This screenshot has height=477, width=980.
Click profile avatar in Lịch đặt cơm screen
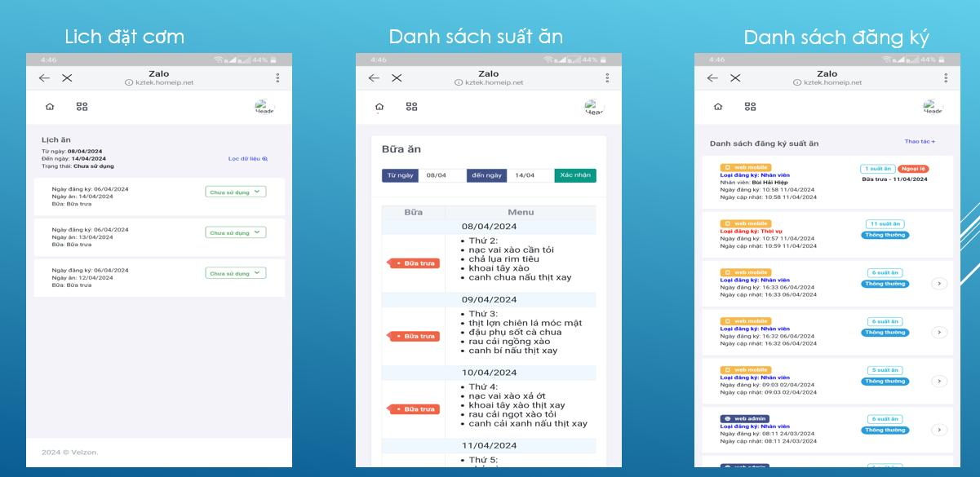click(x=264, y=107)
